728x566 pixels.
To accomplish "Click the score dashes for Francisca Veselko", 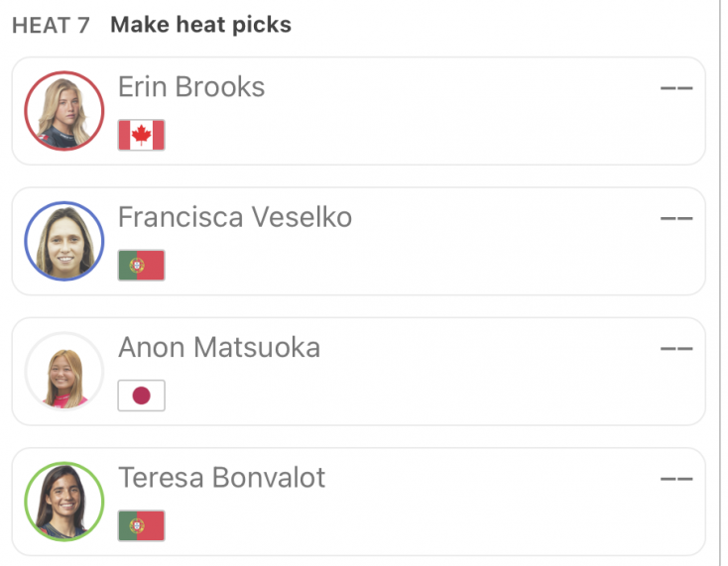I will click(x=676, y=218).
